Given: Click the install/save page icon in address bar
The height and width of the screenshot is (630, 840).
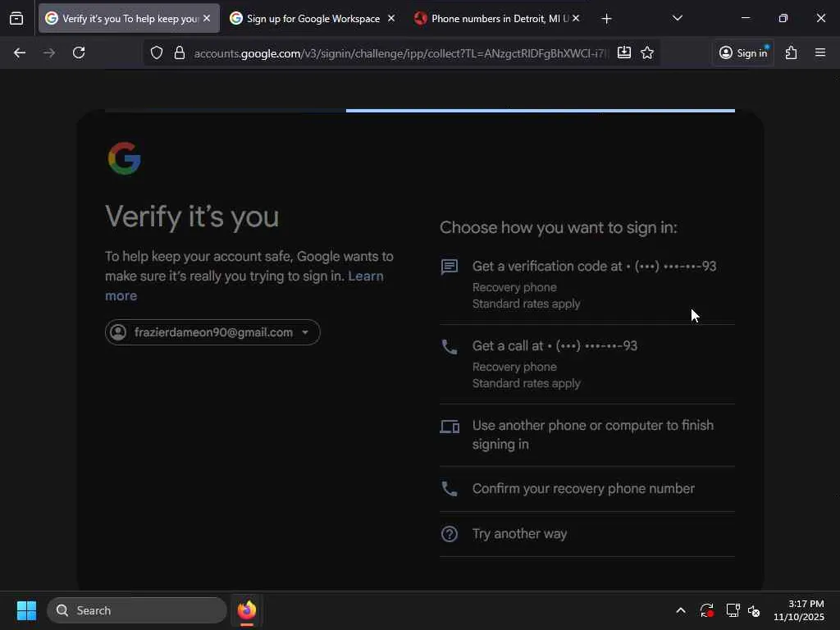Looking at the screenshot, I should (x=624, y=52).
